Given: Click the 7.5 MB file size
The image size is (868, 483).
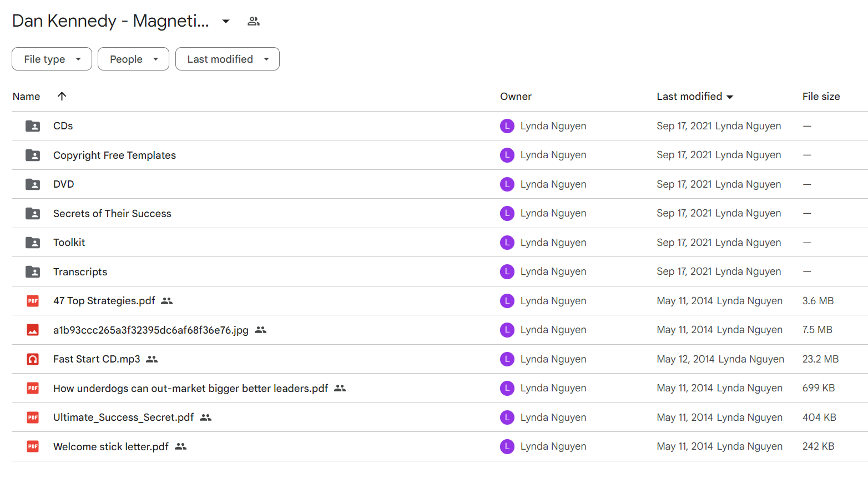Looking at the screenshot, I should [817, 330].
